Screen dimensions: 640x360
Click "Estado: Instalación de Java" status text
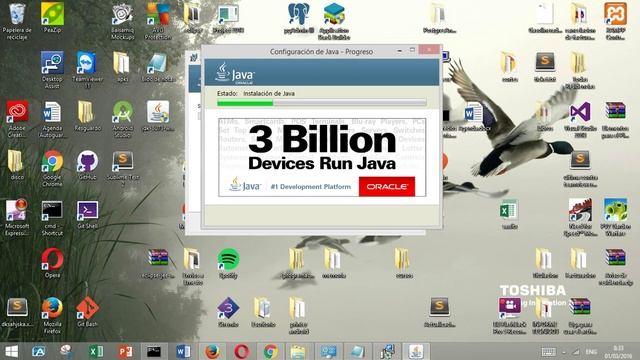point(256,93)
